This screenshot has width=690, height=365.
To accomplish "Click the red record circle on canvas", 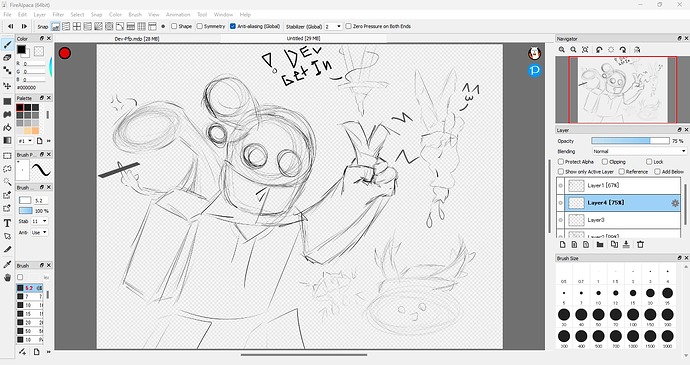I will [x=65, y=54].
